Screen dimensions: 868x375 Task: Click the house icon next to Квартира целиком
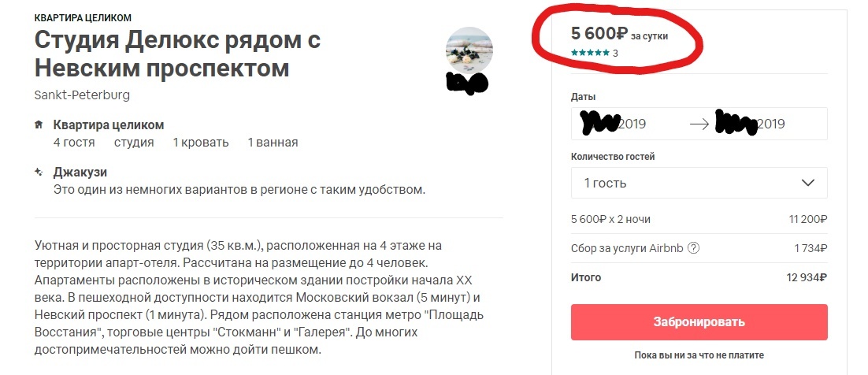pyautogui.click(x=39, y=125)
